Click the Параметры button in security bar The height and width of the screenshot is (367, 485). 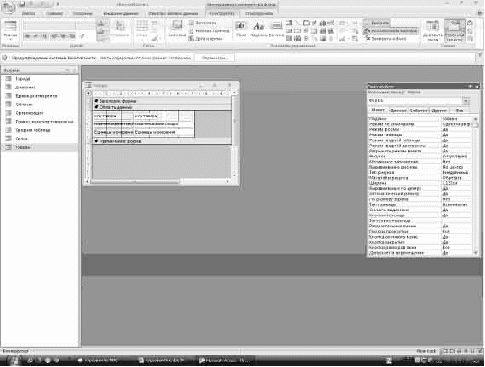pyautogui.click(x=214, y=58)
